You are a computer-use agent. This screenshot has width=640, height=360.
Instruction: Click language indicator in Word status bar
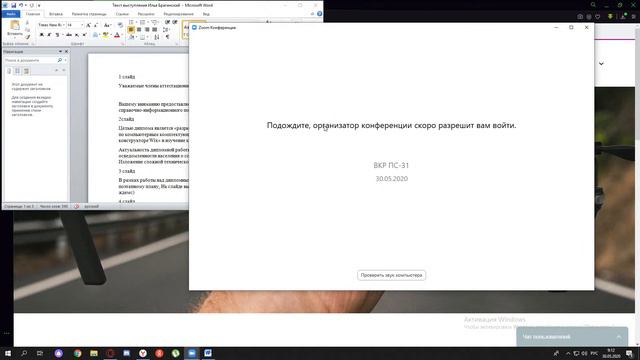91,206
